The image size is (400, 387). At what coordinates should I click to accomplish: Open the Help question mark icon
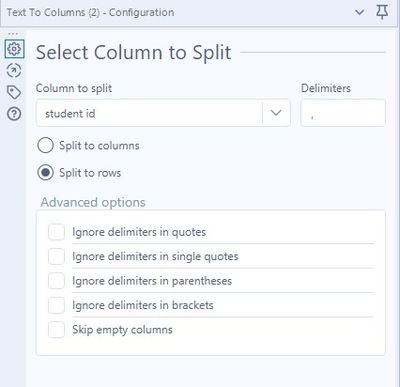[14, 114]
